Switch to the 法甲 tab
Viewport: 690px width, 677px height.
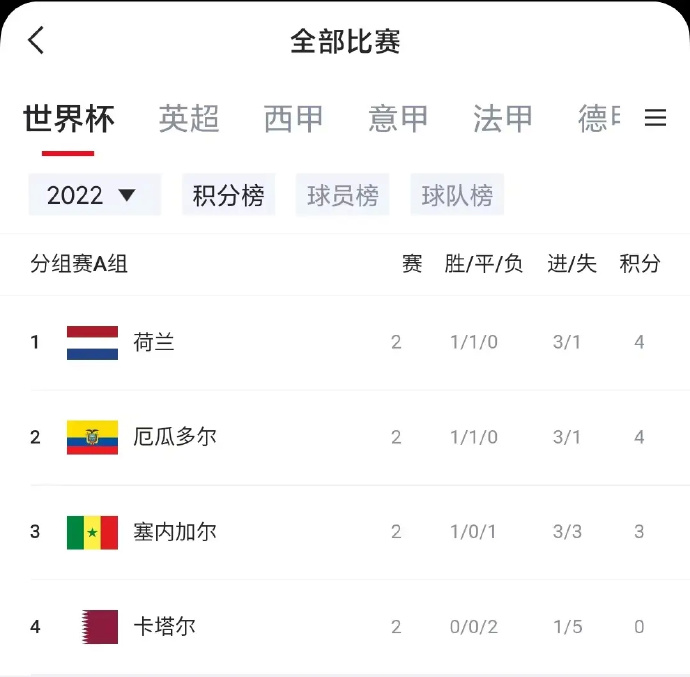[503, 119]
